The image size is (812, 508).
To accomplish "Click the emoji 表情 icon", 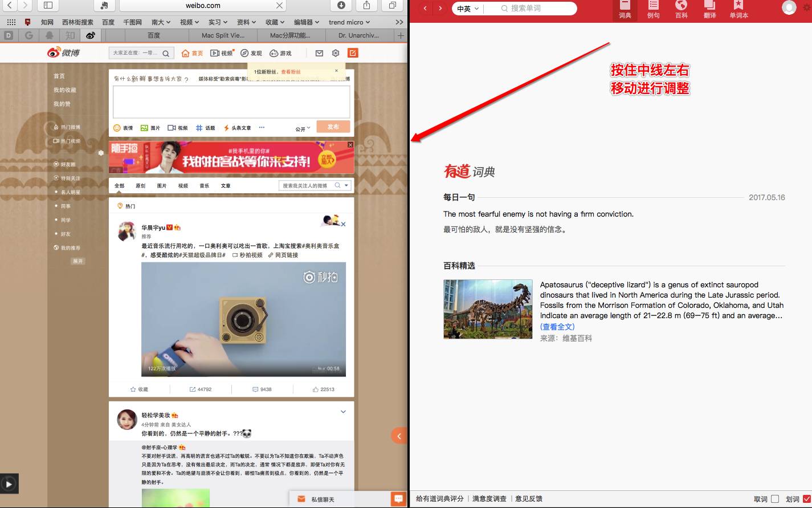I will 117,128.
